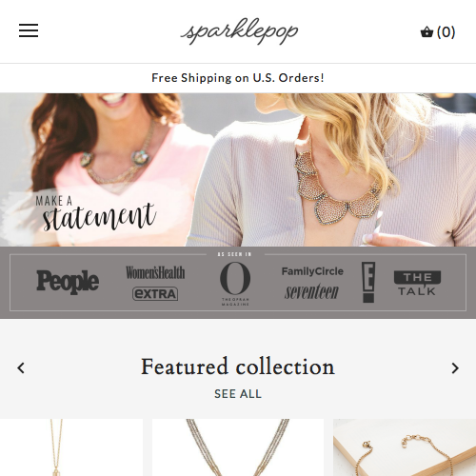Click the E! network logo

click(x=368, y=282)
